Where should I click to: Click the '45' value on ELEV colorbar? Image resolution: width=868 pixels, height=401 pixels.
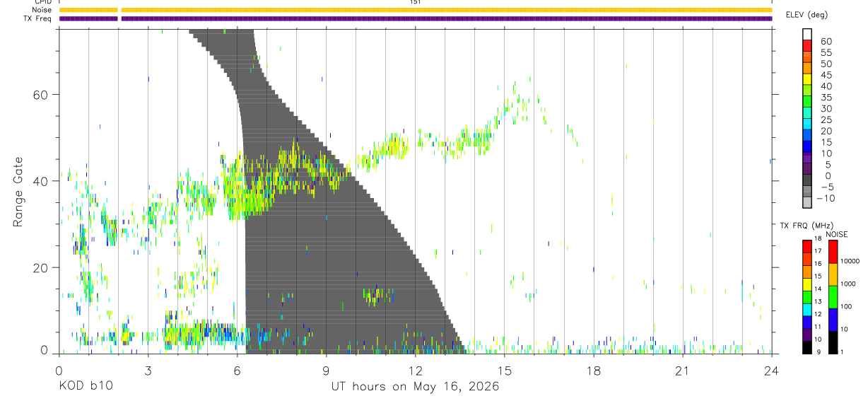pyautogui.click(x=826, y=75)
